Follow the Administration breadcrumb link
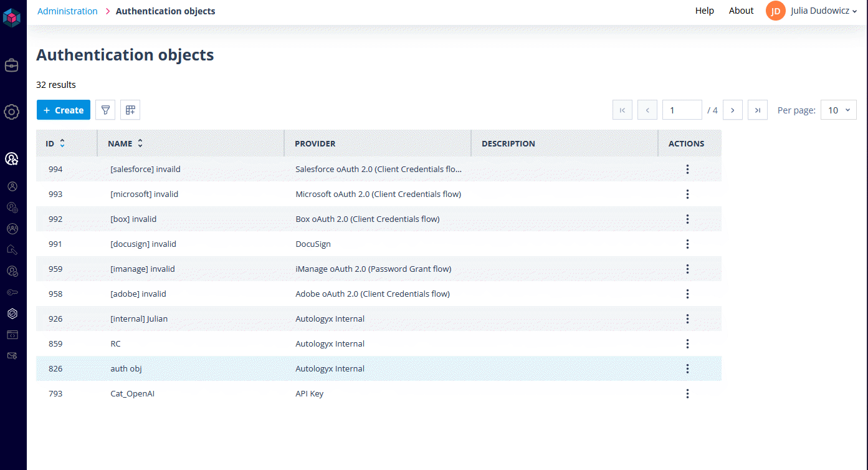868x470 pixels. tap(67, 11)
